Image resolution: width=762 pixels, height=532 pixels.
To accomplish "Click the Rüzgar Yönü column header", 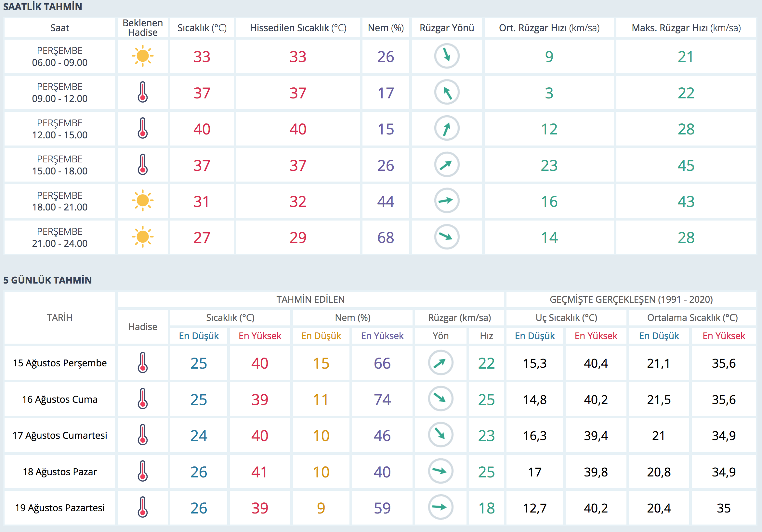I will click(x=447, y=28).
